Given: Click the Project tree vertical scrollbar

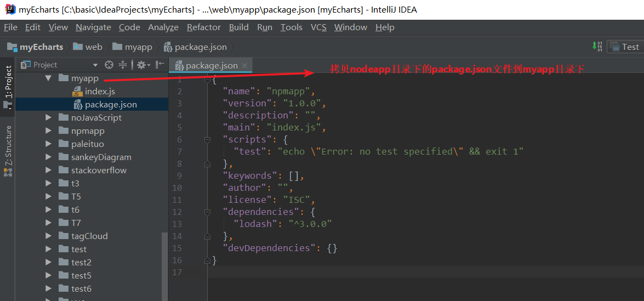Looking at the screenshot, I should (165, 266).
